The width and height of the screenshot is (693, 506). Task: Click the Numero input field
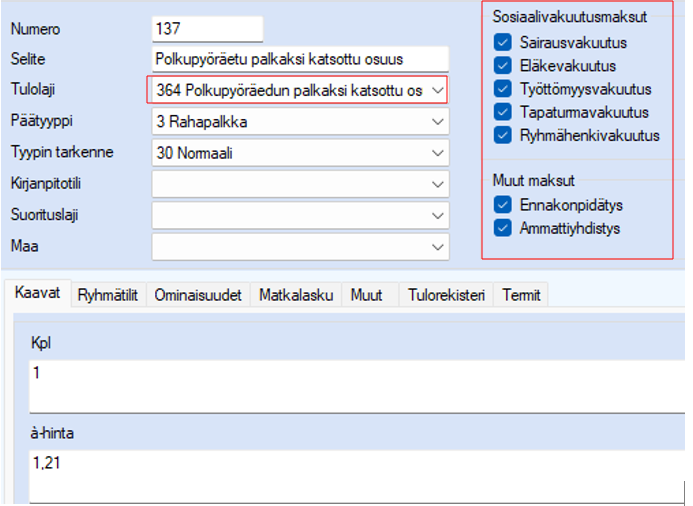tap(207, 29)
